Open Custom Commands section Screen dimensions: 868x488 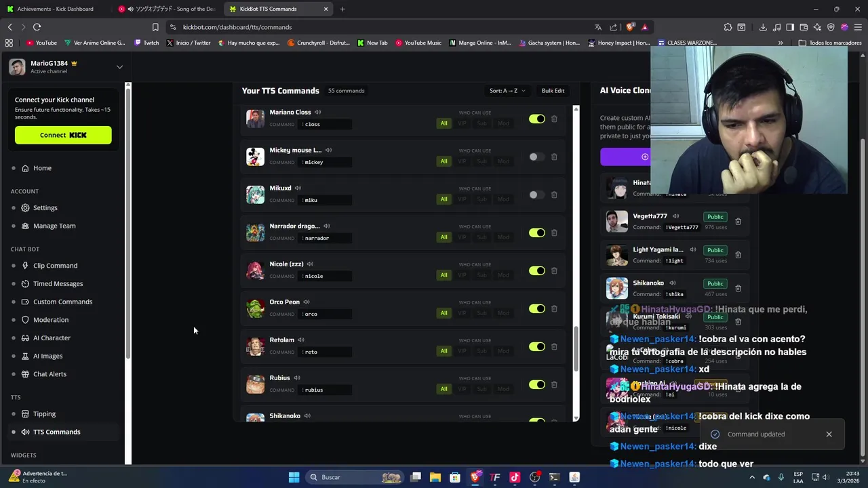point(62,302)
